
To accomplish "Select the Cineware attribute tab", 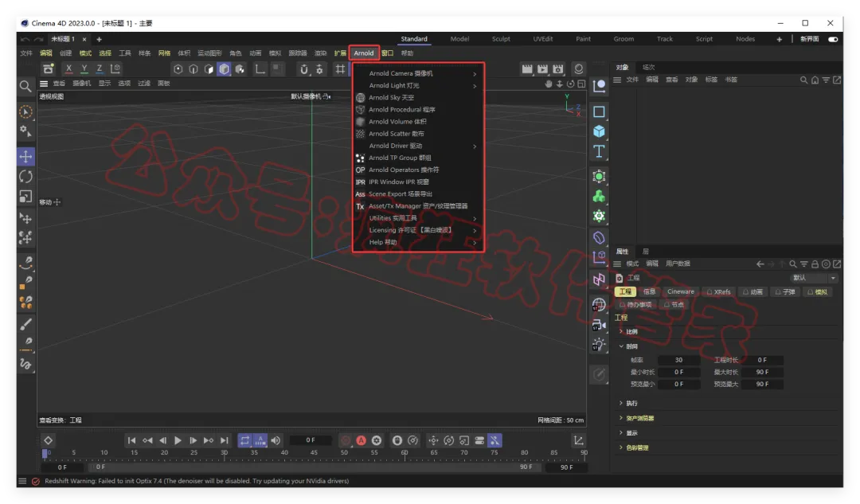I will (x=681, y=291).
